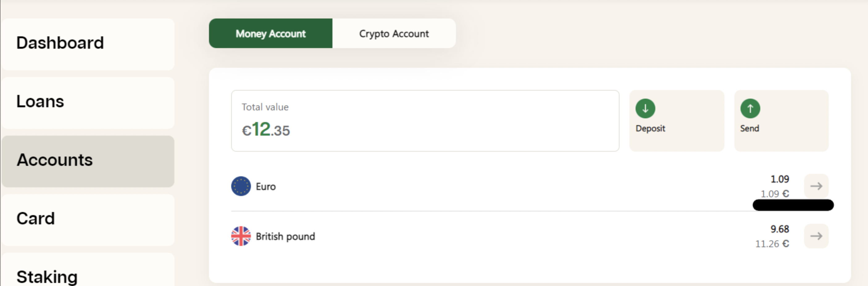Image resolution: width=868 pixels, height=286 pixels.
Task: Select Accounts in the sidebar
Action: 88,161
